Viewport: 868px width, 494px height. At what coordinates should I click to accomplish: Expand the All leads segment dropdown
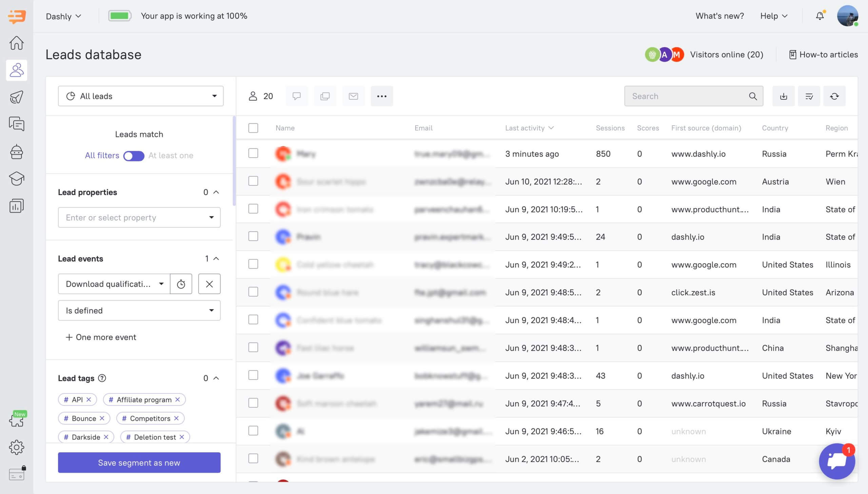tap(141, 95)
